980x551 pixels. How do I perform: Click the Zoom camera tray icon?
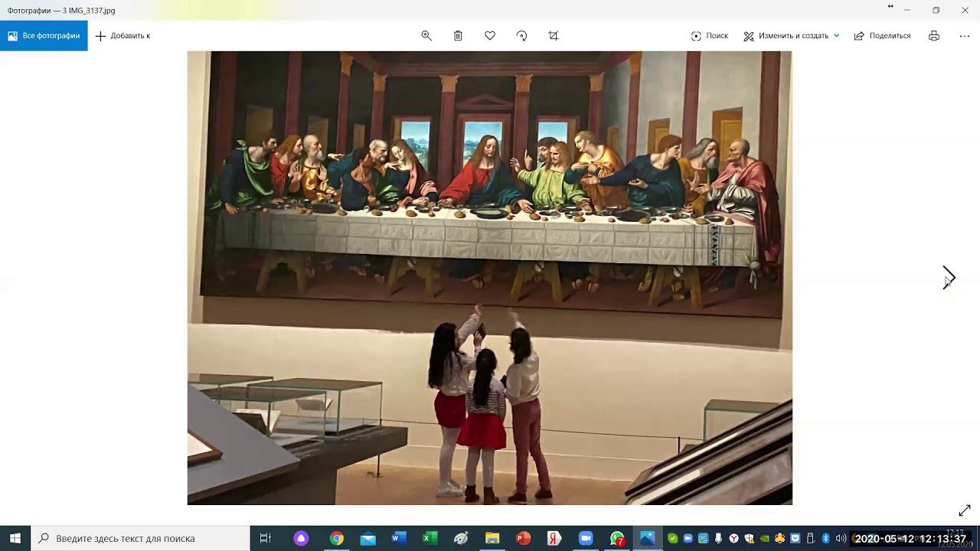click(x=688, y=539)
